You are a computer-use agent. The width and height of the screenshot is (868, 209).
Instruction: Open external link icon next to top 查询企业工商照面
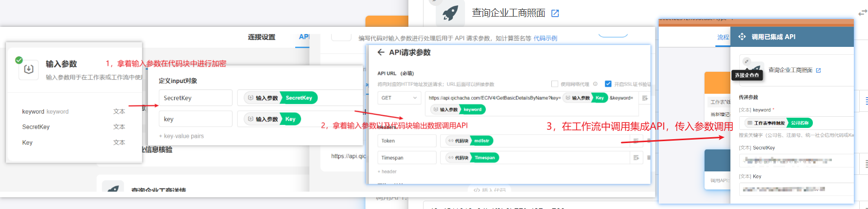tap(555, 13)
